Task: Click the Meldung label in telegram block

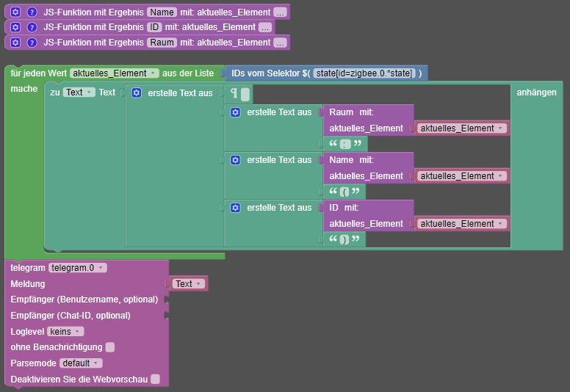Action: tap(28, 284)
